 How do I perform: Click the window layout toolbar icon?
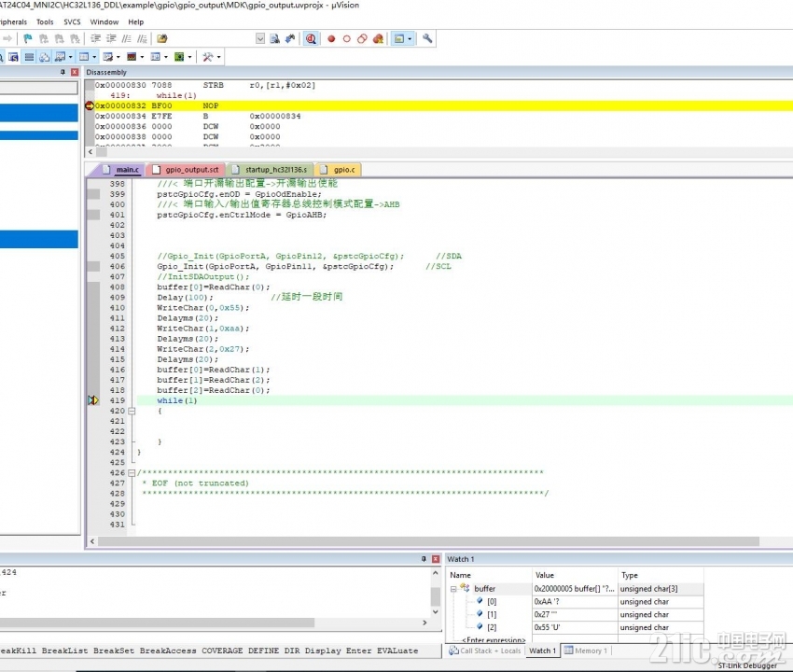pos(399,38)
